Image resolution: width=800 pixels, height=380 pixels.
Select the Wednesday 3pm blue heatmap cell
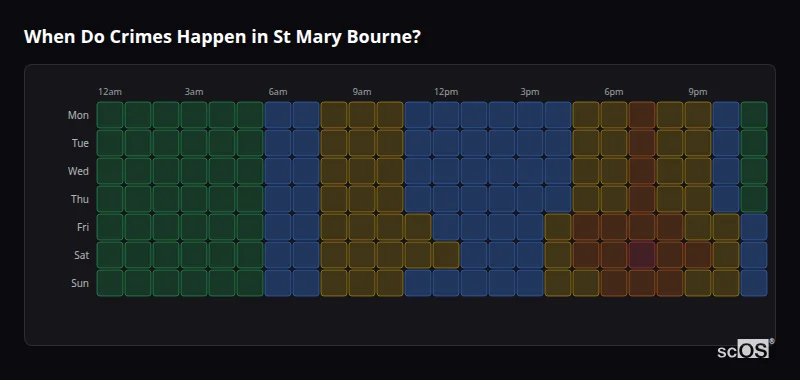pyautogui.click(x=530, y=171)
